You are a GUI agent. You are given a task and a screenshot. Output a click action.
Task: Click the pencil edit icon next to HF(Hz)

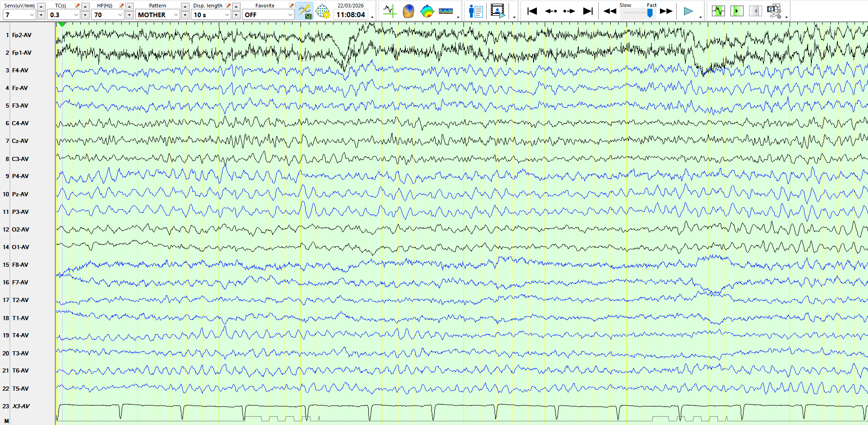pyautogui.click(x=122, y=6)
